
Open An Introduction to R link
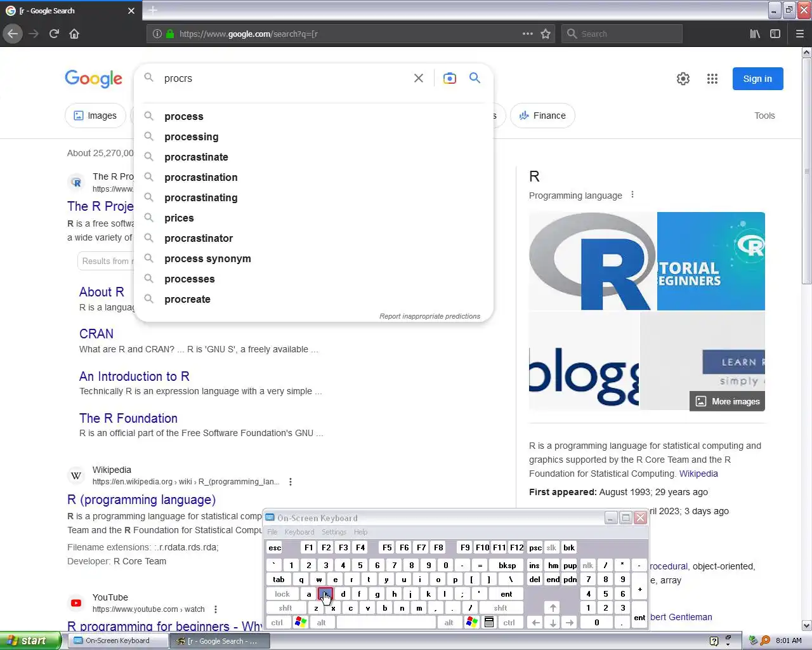point(134,376)
